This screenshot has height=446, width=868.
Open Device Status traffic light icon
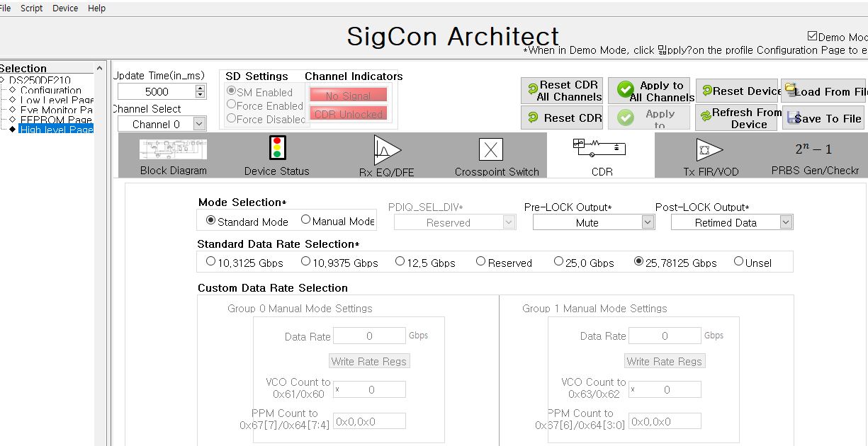click(x=277, y=149)
